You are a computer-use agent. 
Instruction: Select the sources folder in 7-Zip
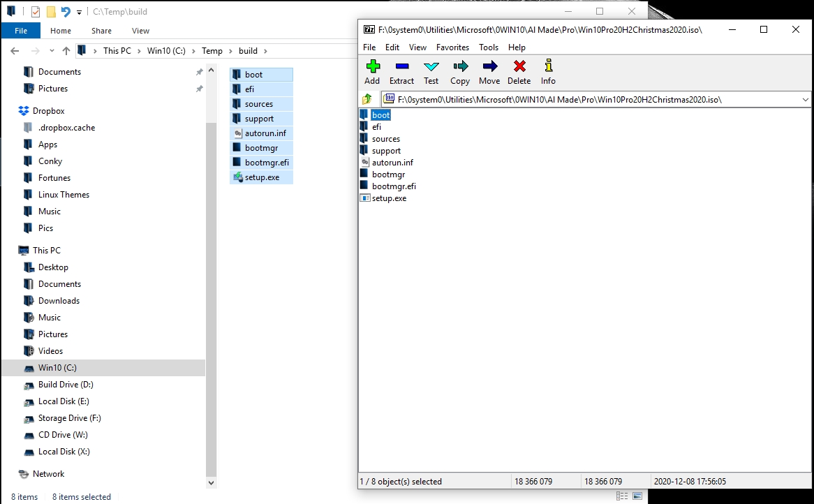pos(386,139)
